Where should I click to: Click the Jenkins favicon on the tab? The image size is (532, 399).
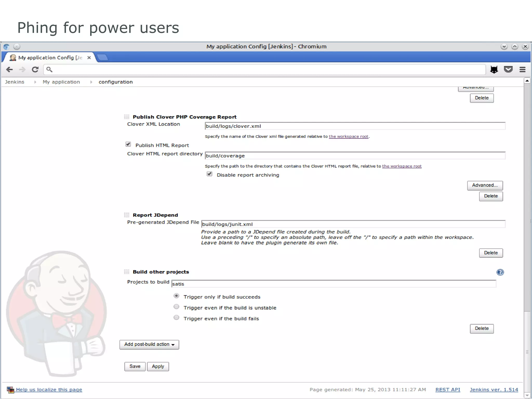(13, 57)
